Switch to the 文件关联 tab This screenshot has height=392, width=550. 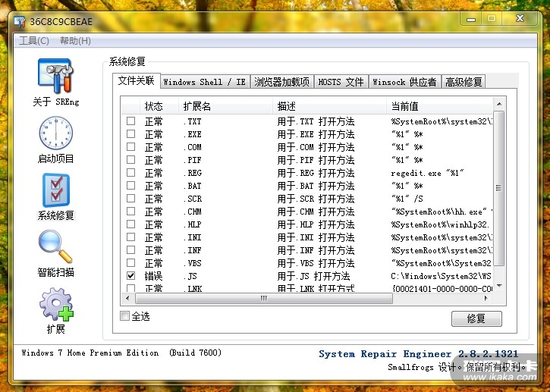point(136,80)
